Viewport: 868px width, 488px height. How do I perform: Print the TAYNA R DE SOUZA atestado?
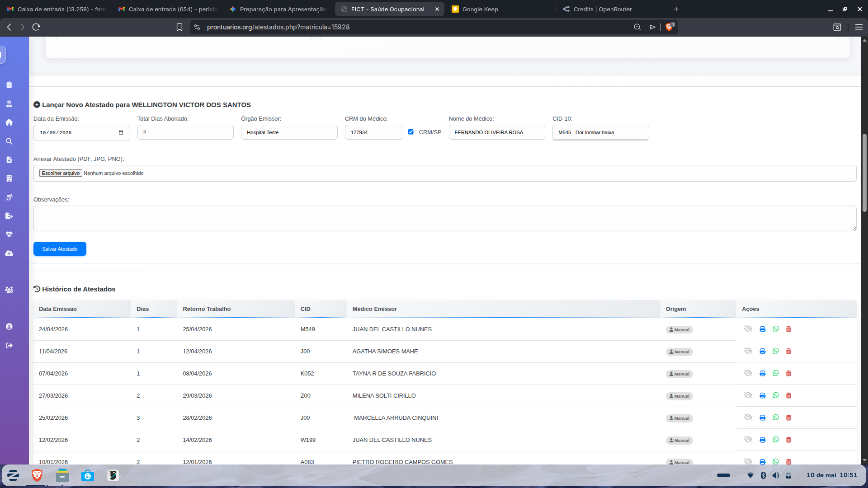click(x=763, y=374)
